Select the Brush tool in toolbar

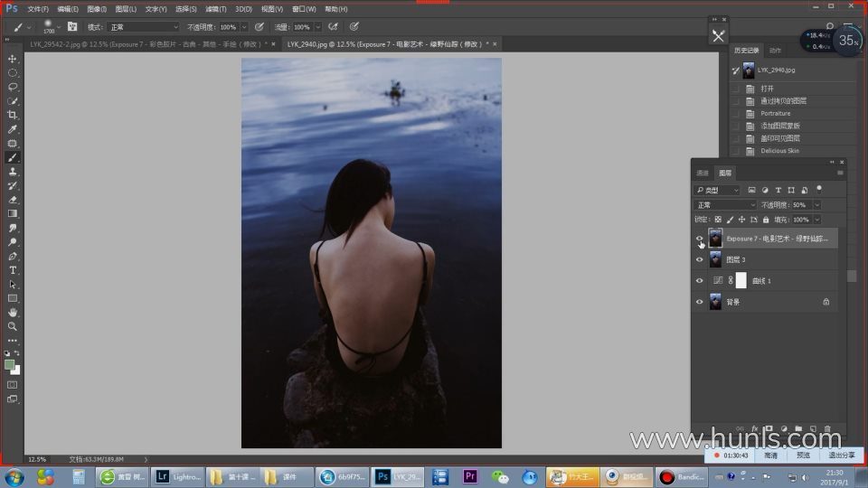(12, 157)
